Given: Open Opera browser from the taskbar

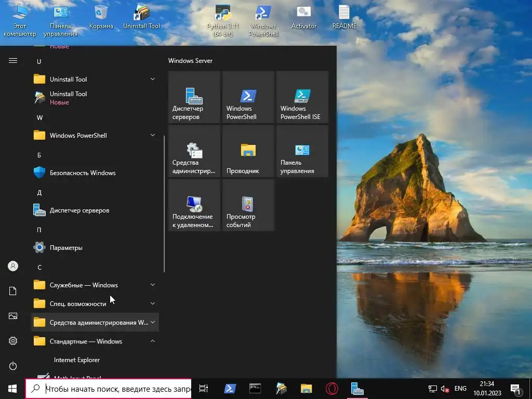Looking at the screenshot, I should click(x=332, y=389).
